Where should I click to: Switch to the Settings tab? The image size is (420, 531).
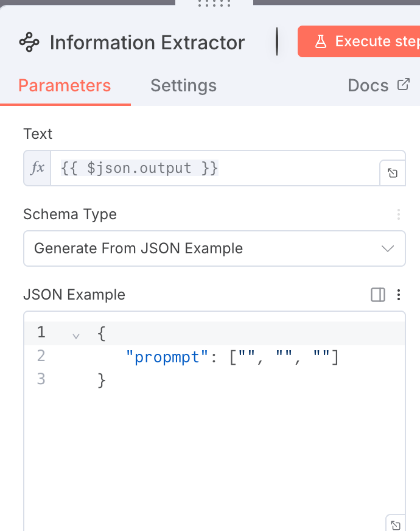pyautogui.click(x=183, y=85)
